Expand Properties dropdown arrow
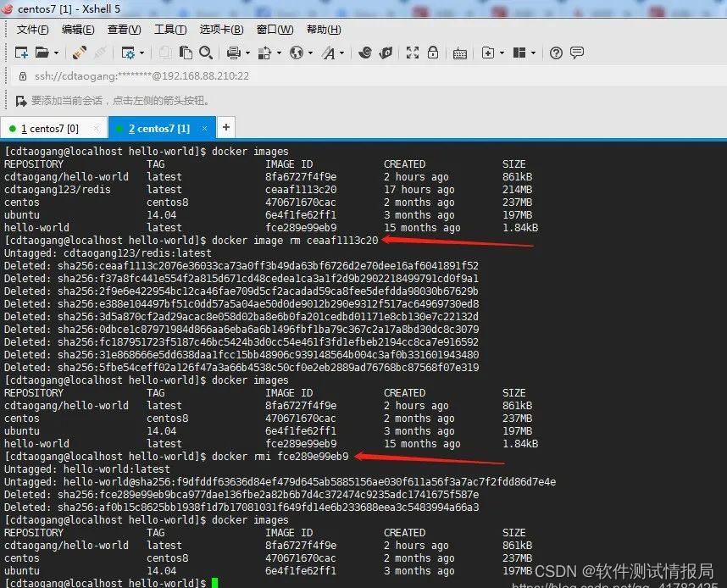This screenshot has width=727, height=588. tap(142, 53)
